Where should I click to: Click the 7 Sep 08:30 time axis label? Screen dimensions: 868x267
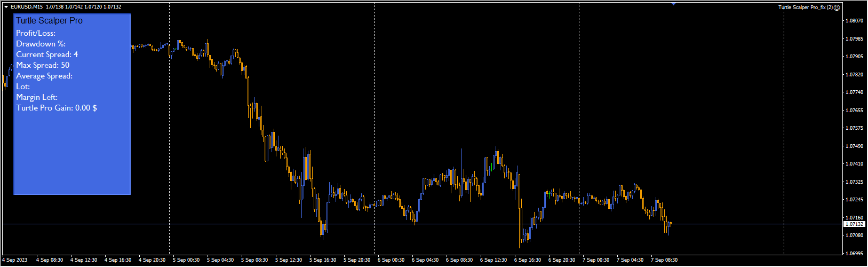(x=664, y=260)
